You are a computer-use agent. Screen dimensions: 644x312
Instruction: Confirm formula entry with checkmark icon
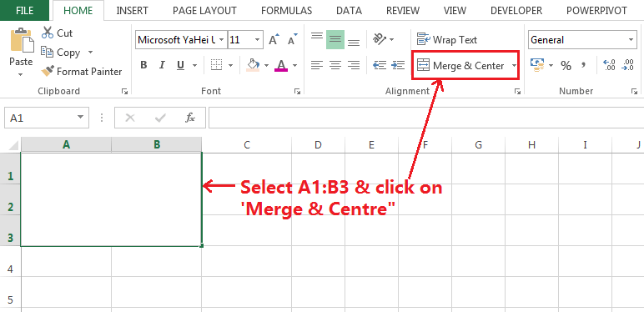coord(160,118)
